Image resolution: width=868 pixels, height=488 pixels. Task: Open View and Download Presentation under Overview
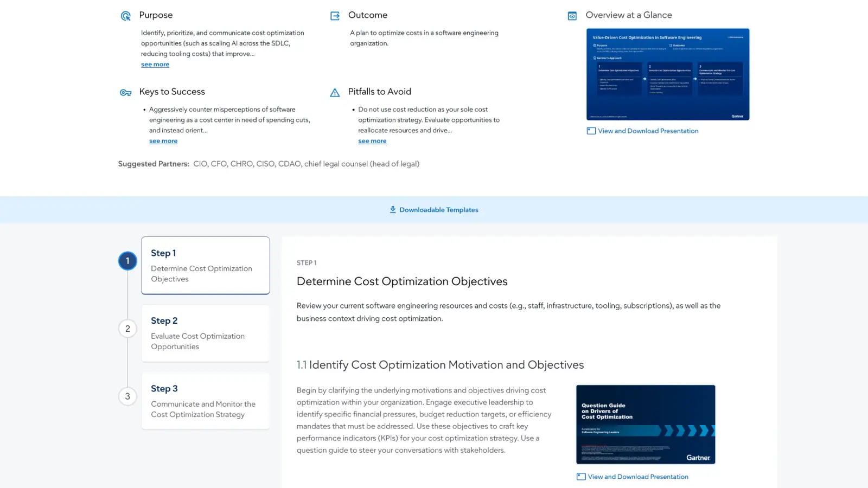pos(648,131)
